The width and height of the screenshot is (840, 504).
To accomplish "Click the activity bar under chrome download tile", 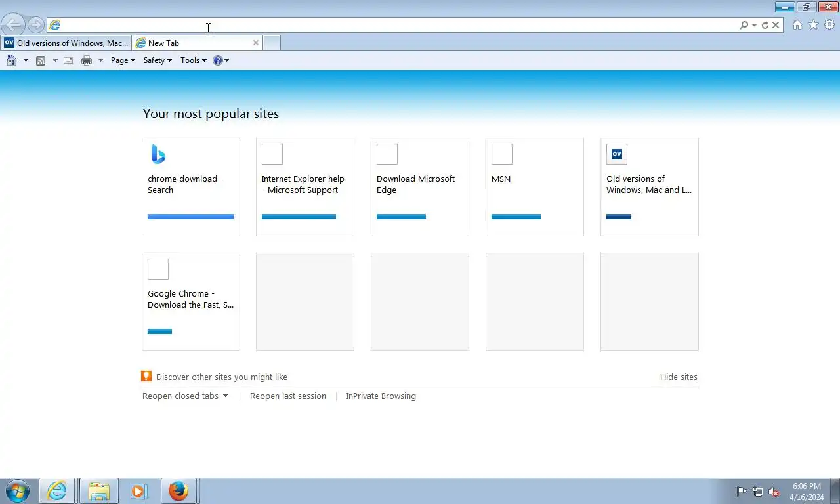I will tap(191, 217).
